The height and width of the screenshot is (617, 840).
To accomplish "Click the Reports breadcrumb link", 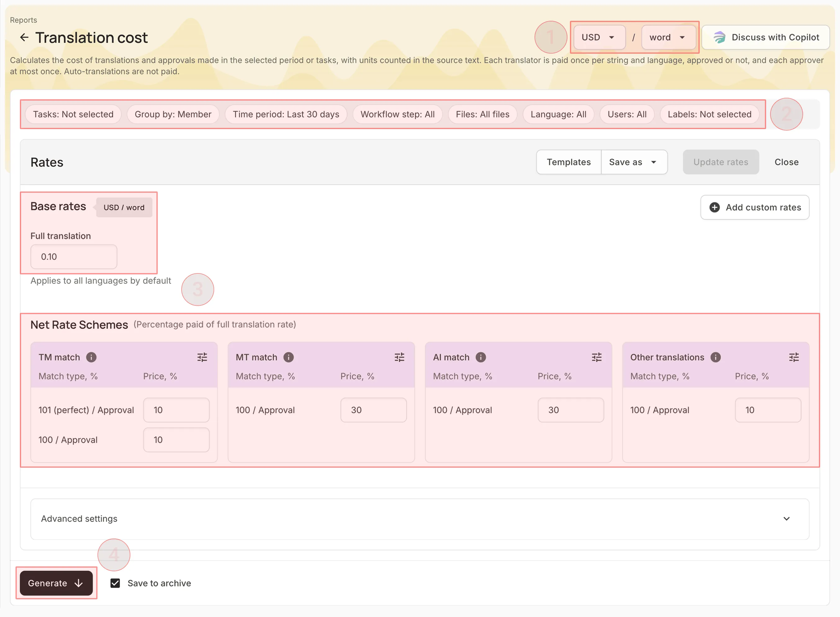I will click(24, 20).
